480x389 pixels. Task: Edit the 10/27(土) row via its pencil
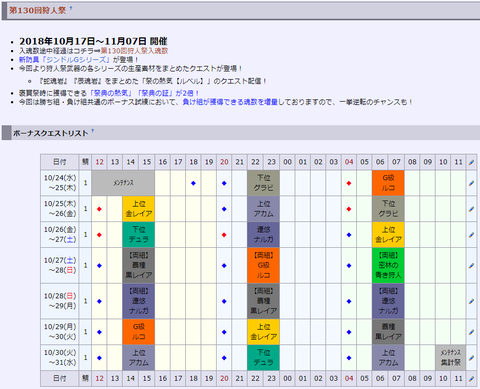[x=471, y=266]
